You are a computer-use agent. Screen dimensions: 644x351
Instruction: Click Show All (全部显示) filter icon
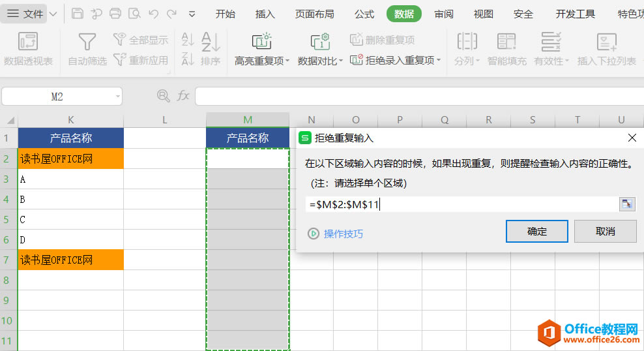tap(119, 39)
